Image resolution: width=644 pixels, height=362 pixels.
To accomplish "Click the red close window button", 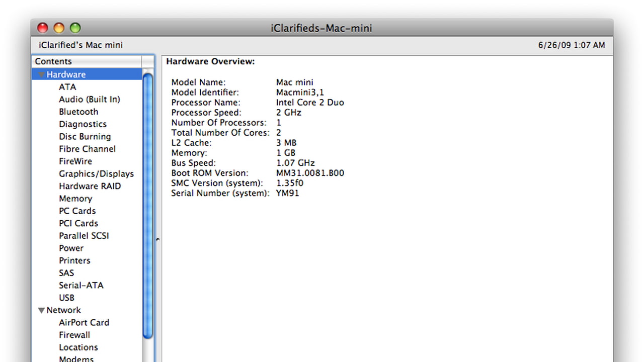I will point(43,28).
